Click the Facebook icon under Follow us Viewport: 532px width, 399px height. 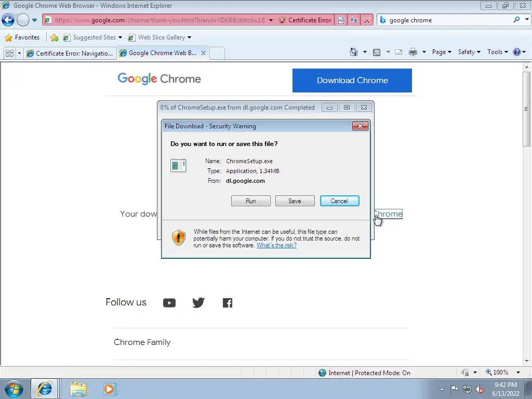point(228,303)
